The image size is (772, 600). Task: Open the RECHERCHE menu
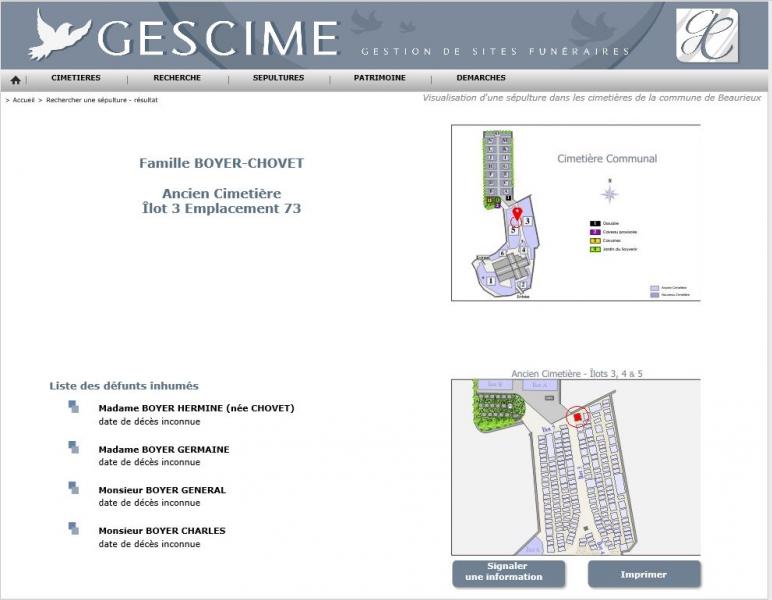[x=177, y=78]
